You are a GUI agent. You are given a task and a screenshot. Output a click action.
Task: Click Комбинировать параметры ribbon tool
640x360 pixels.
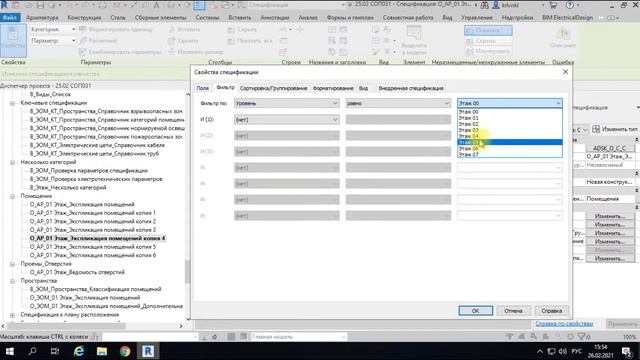[120, 52]
